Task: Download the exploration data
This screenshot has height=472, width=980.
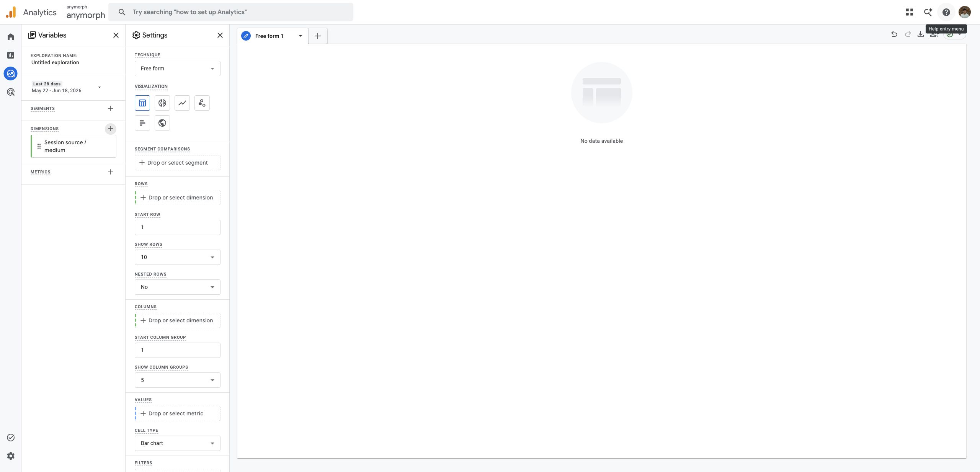Action: (x=921, y=34)
